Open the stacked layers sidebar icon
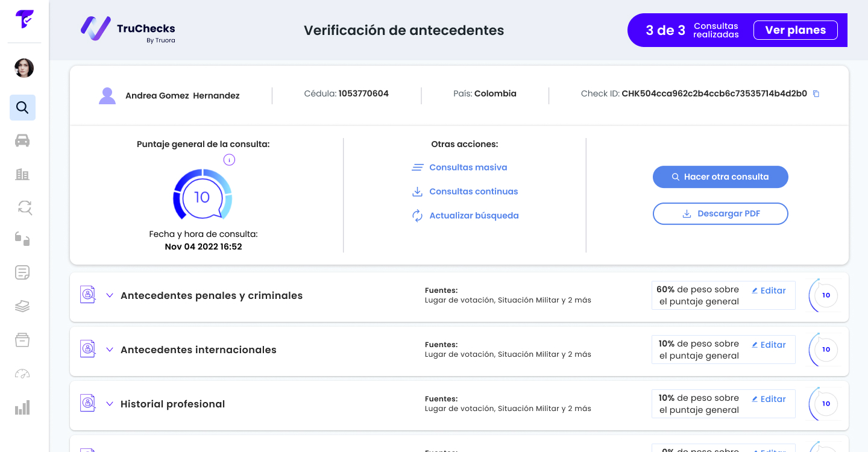 [22, 306]
